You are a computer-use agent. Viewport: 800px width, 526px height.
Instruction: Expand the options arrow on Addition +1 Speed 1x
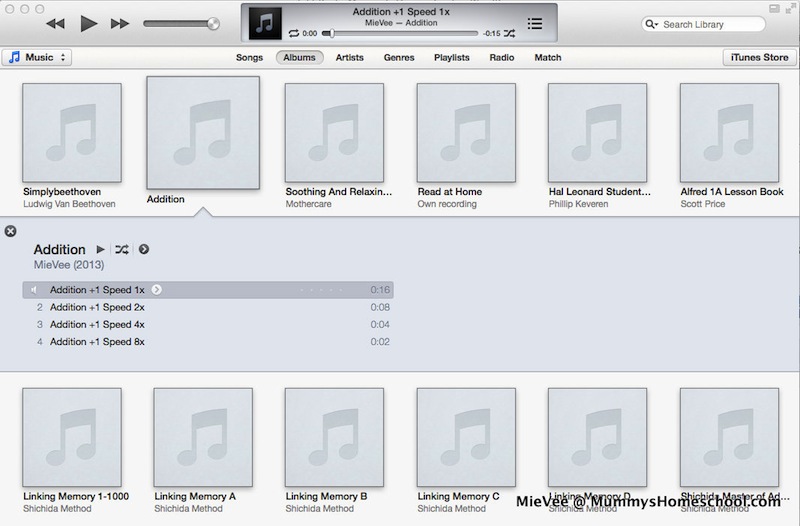pos(157,290)
